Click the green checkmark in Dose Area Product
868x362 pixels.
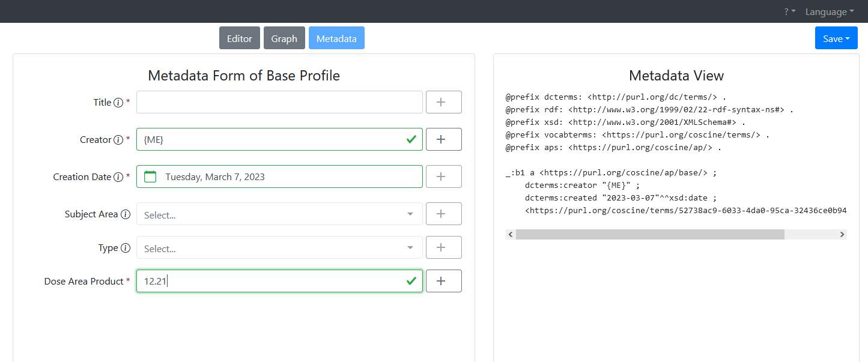click(411, 281)
